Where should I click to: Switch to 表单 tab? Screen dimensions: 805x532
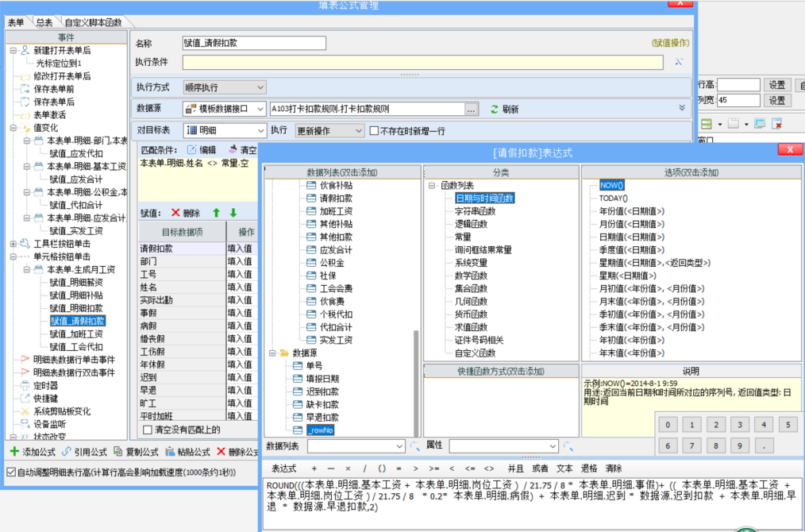[x=16, y=22]
